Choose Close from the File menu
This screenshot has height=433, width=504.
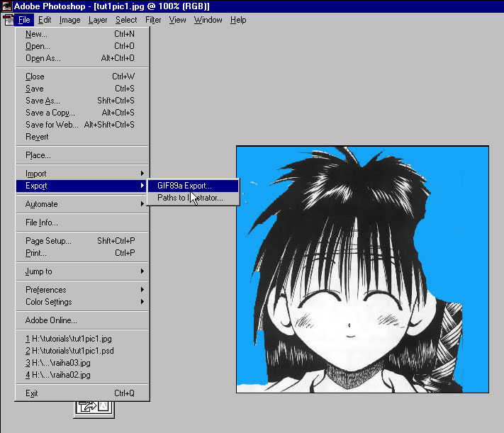83,77
